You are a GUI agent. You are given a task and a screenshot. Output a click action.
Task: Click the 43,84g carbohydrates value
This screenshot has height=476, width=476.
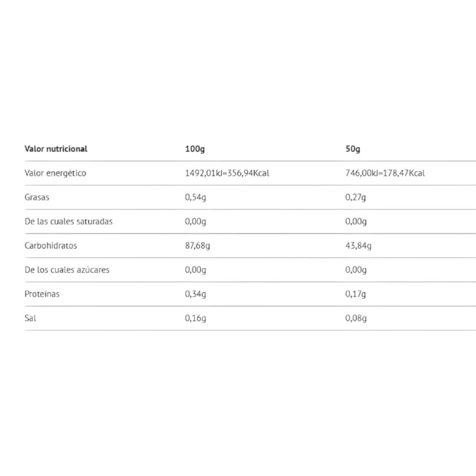[358, 246]
